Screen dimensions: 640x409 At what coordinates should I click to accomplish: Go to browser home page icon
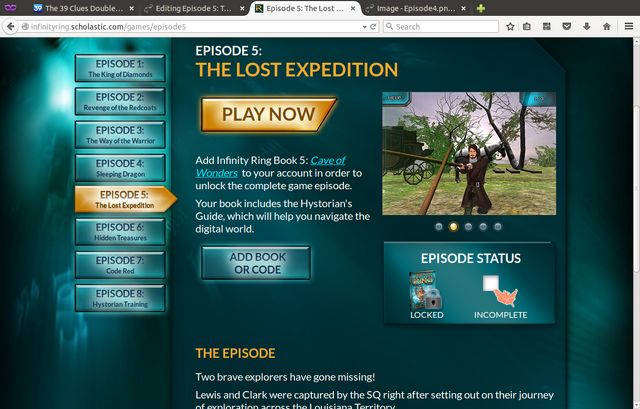pos(607,27)
